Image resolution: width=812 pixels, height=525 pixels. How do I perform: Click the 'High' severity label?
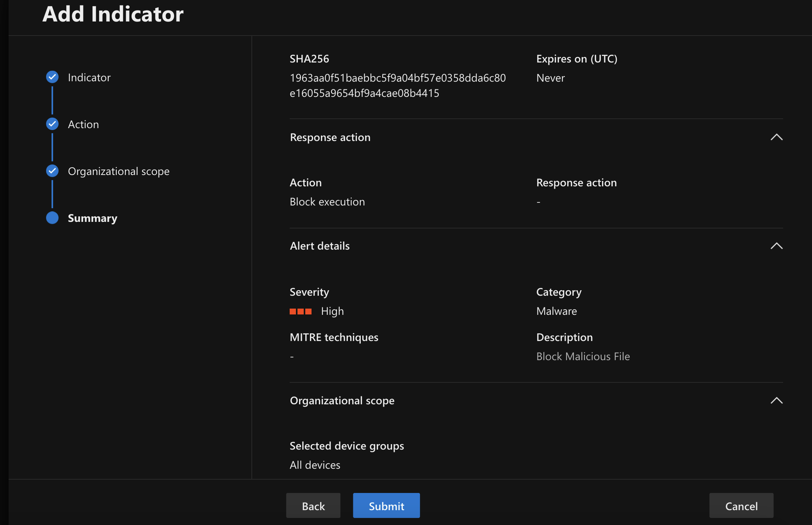(332, 311)
